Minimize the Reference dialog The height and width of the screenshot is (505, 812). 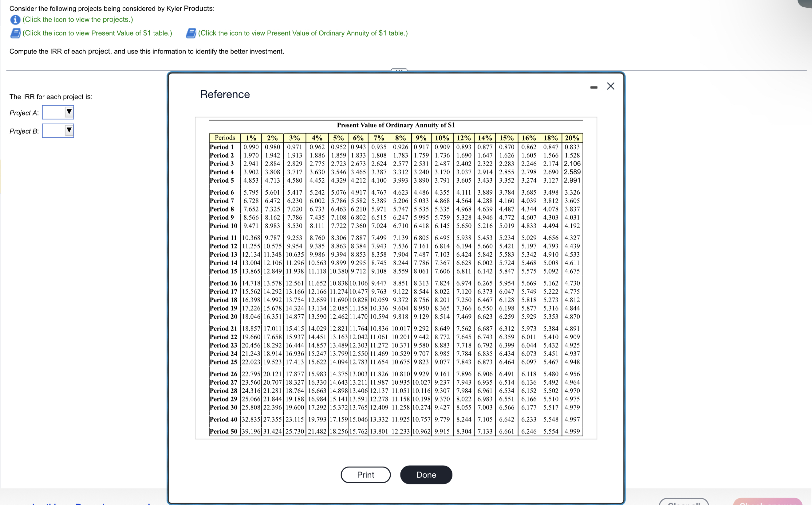[x=594, y=87]
